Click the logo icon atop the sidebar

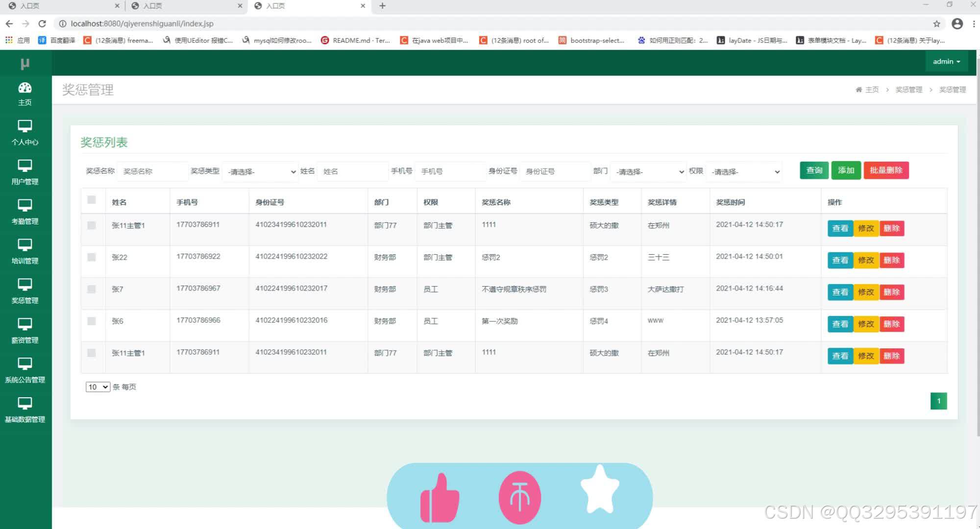(x=25, y=64)
